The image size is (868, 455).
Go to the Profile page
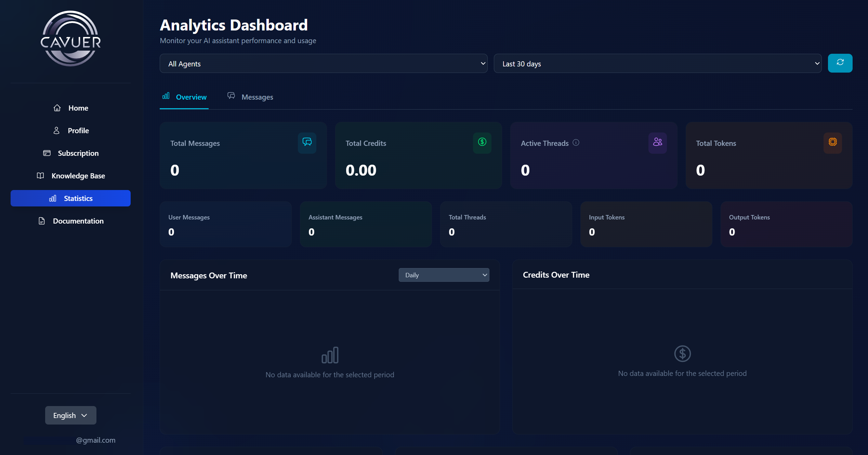71,131
